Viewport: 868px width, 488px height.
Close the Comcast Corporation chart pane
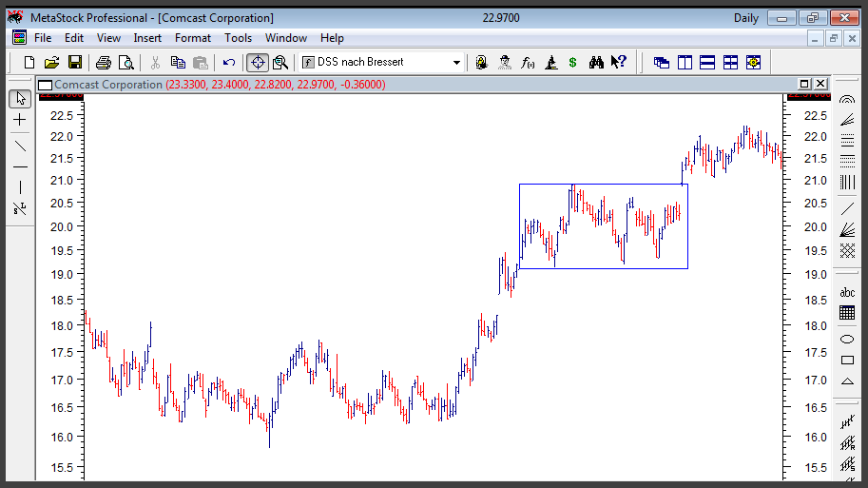pos(821,84)
